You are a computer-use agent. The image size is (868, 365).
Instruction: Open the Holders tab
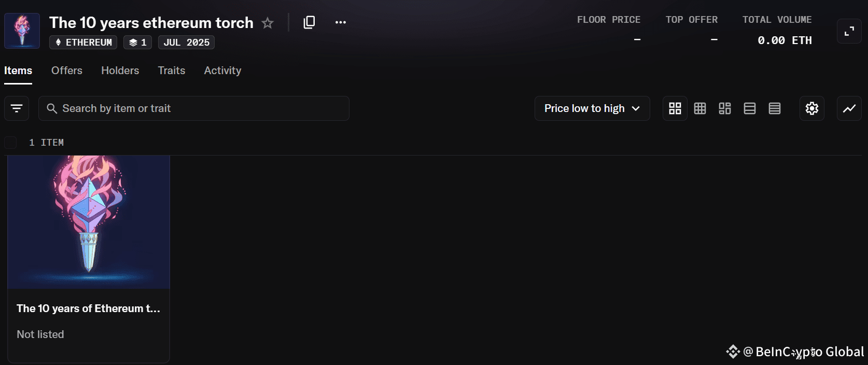point(120,71)
